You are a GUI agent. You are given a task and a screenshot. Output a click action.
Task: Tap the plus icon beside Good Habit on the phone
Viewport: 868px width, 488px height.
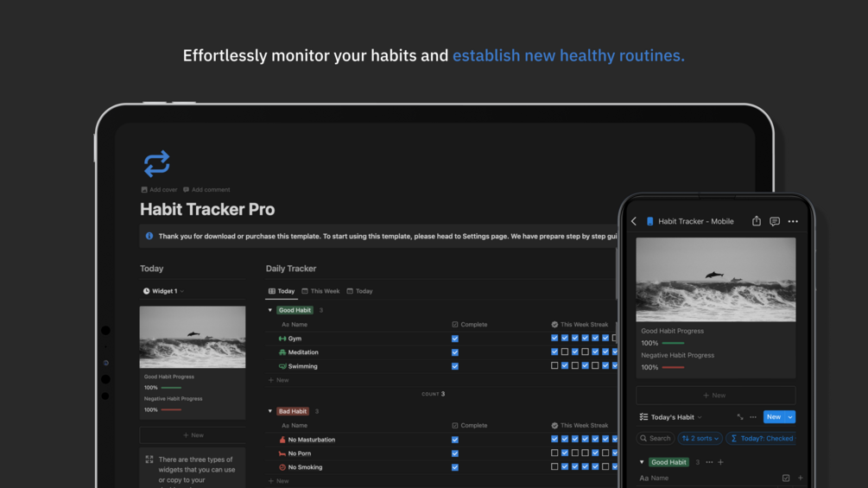tap(721, 462)
